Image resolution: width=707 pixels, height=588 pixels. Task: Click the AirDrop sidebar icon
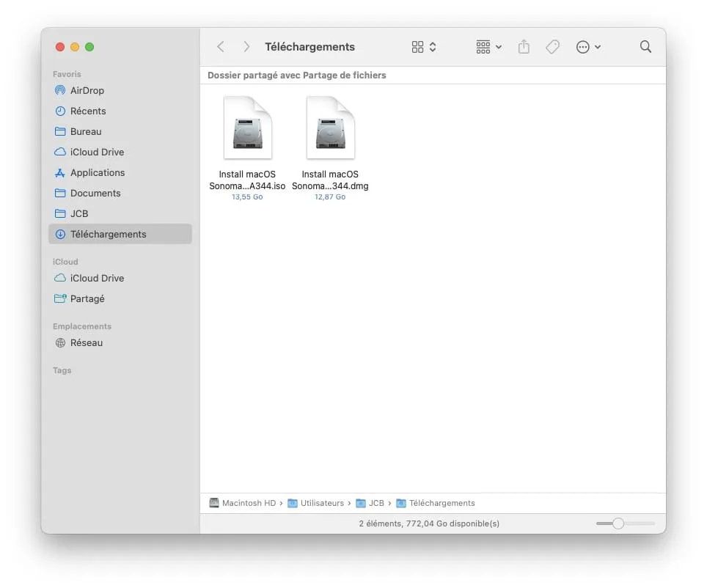pos(60,90)
